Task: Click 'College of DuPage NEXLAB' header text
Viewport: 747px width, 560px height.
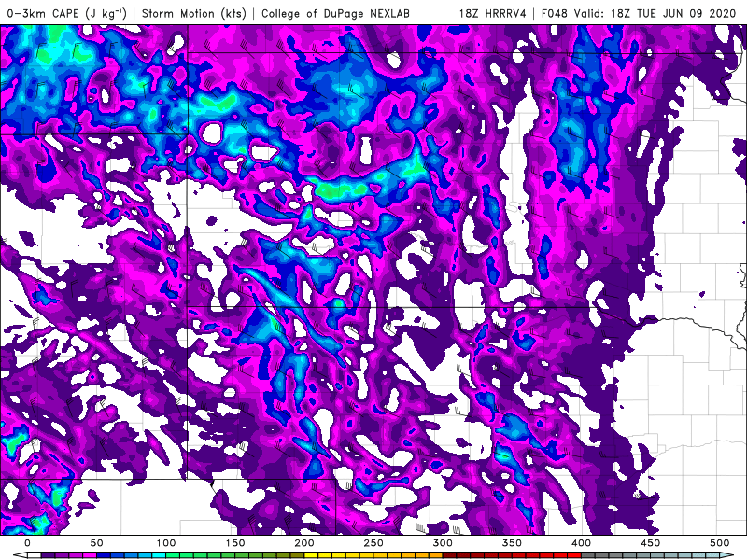Action: pos(335,13)
